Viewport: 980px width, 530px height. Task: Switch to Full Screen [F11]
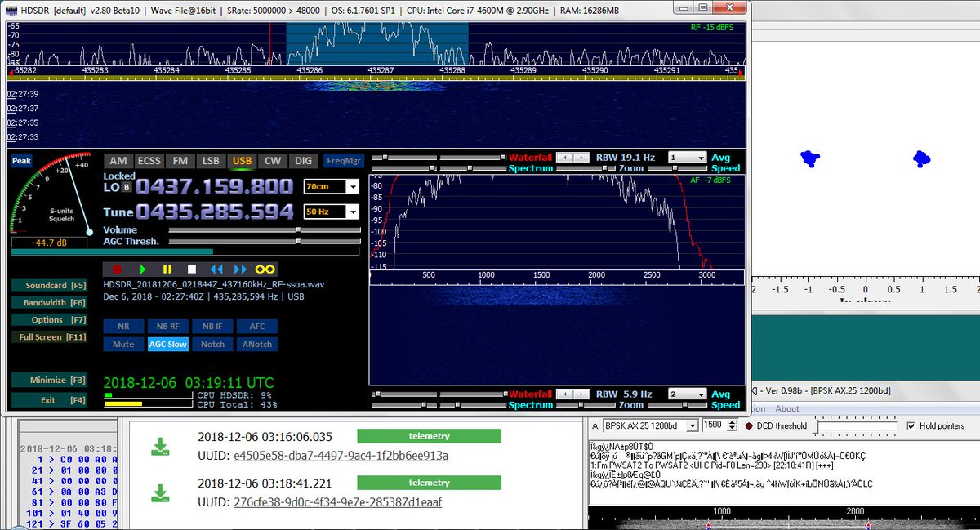[x=51, y=337]
